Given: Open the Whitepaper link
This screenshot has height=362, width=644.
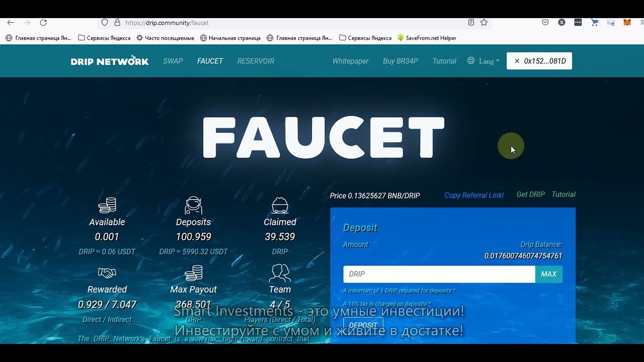Looking at the screenshot, I should coord(350,61).
